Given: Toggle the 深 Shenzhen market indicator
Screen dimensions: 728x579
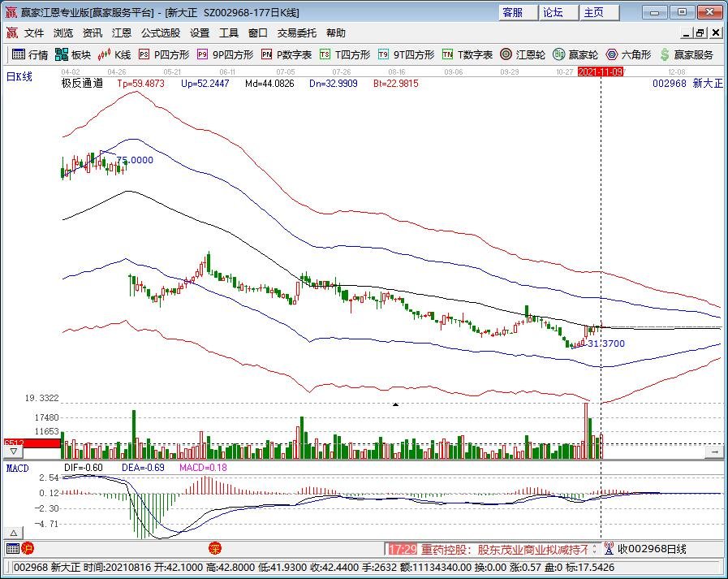Looking at the screenshot, I should (x=215, y=549).
